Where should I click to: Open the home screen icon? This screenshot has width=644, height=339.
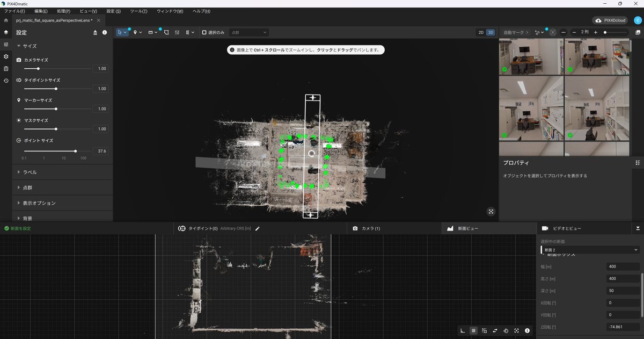coord(6,20)
